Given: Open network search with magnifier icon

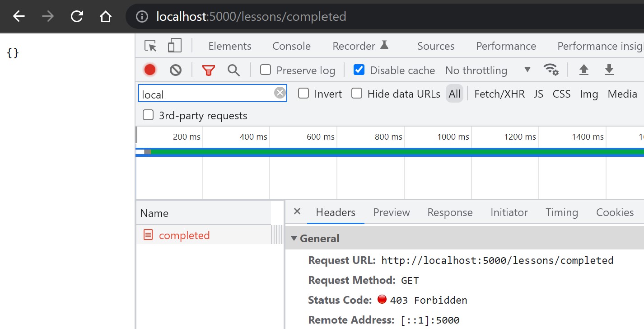Looking at the screenshot, I should tap(233, 70).
